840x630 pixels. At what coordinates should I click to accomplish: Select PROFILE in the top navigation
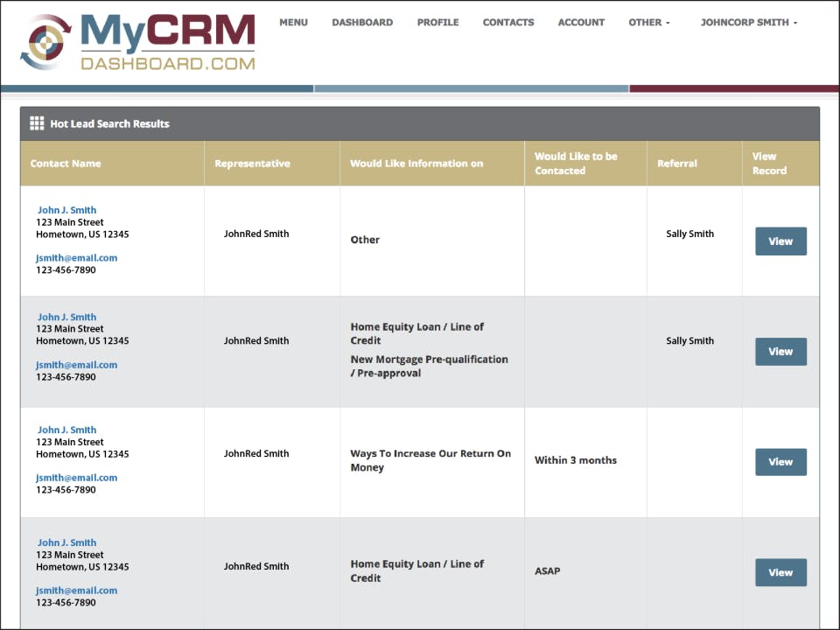(437, 23)
